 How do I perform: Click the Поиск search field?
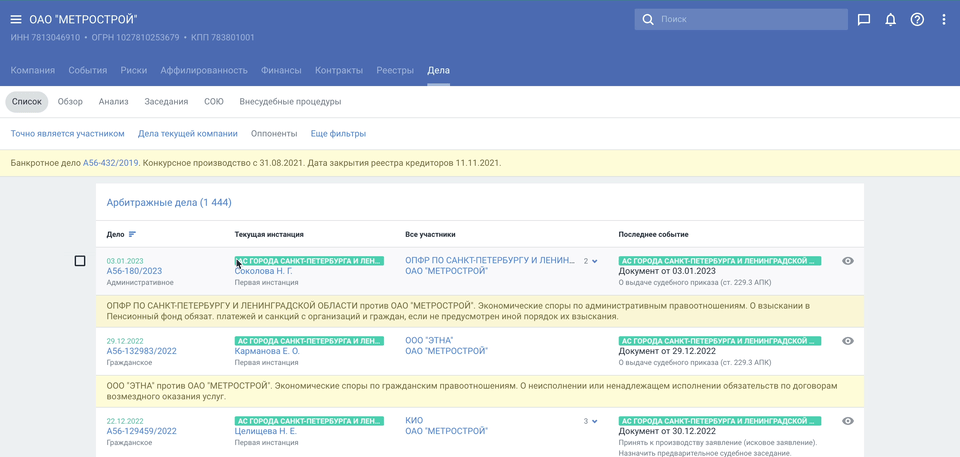[741, 20]
